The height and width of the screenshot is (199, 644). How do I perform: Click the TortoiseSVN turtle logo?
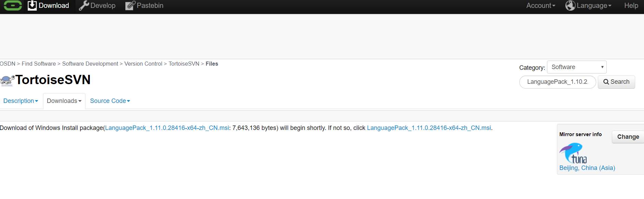point(7,81)
